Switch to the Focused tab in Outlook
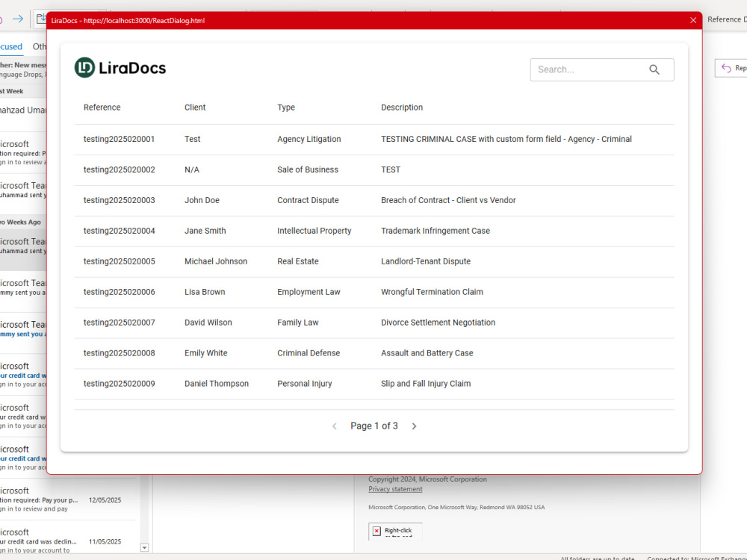The height and width of the screenshot is (560, 747). coord(11,46)
